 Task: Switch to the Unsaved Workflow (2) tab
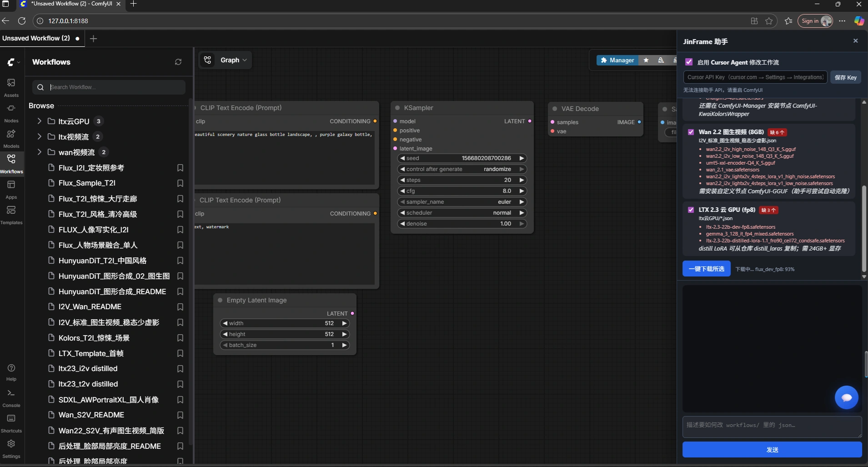[41, 38]
